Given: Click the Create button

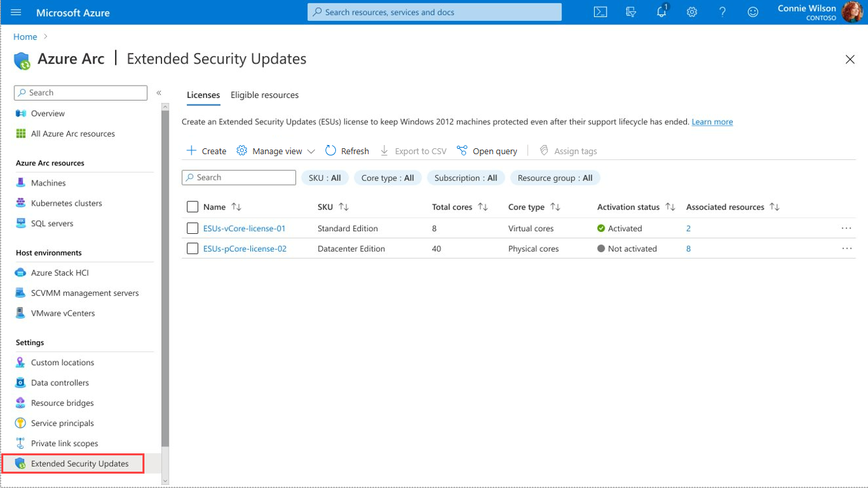Looking at the screenshot, I should coord(207,151).
